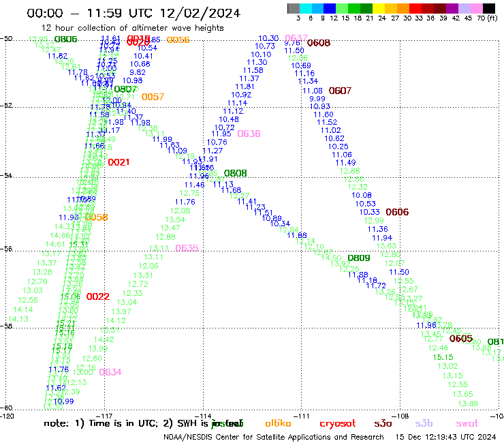The width and height of the screenshot is (504, 443).
Task: Click the green pass label 0807
Action: click(125, 89)
